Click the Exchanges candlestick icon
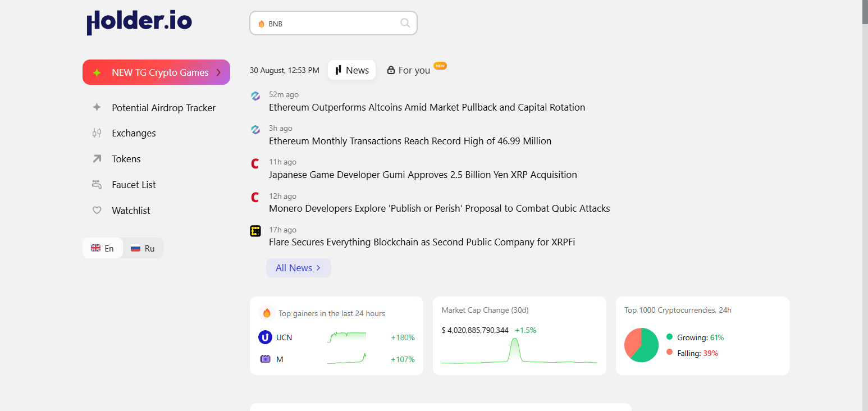This screenshot has height=411, width=868. coord(97,133)
